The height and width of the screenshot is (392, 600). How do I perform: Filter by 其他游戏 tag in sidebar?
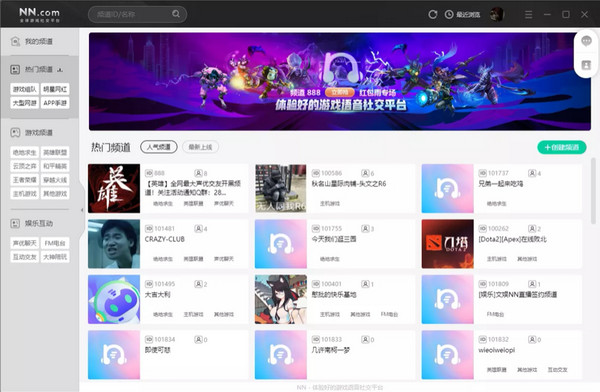click(x=55, y=194)
